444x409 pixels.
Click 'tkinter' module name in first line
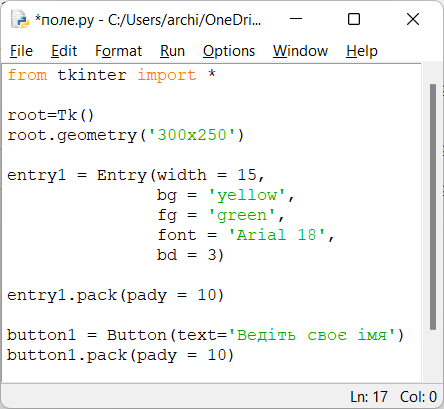coord(92,75)
